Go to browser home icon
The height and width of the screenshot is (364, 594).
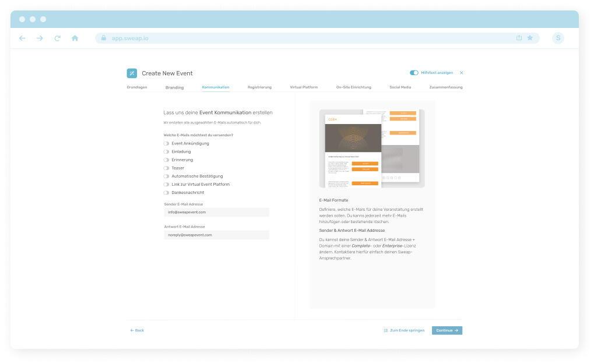pyautogui.click(x=75, y=38)
